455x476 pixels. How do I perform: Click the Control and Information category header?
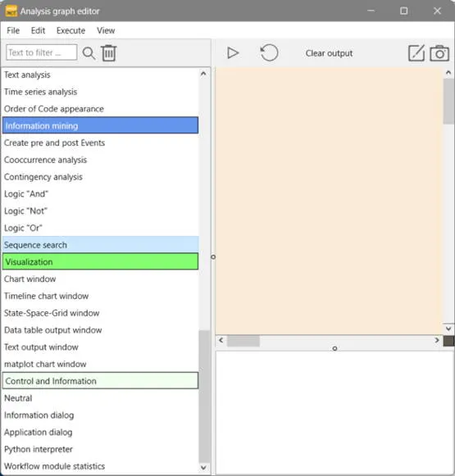(x=101, y=381)
